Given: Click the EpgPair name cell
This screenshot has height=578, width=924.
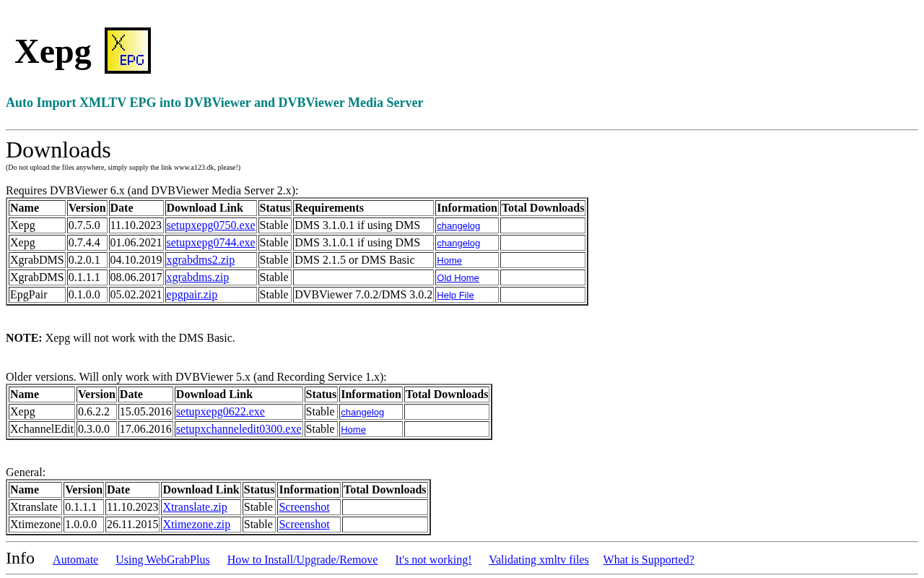Looking at the screenshot, I should tap(38, 295).
